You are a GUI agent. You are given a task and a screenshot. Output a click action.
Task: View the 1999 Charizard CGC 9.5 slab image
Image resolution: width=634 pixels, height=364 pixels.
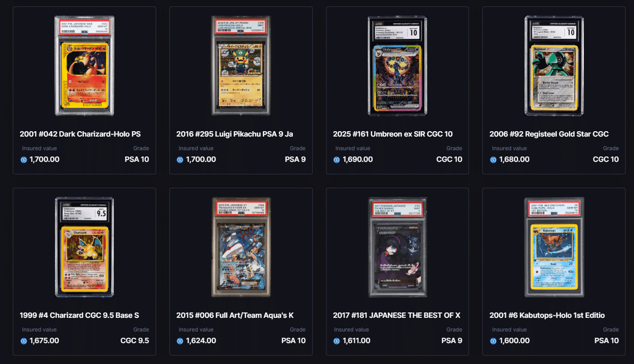[84, 247]
